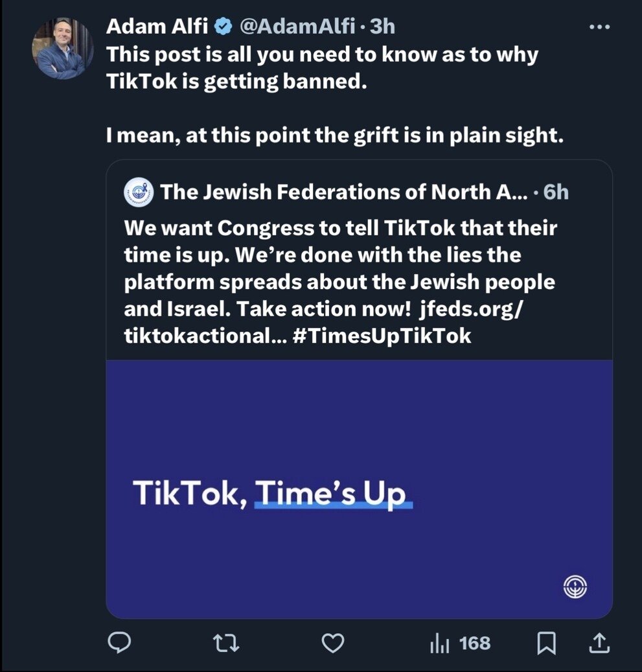This screenshot has width=642, height=672.
Task: Open the reply icon under the post
Action: click(x=119, y=643)
